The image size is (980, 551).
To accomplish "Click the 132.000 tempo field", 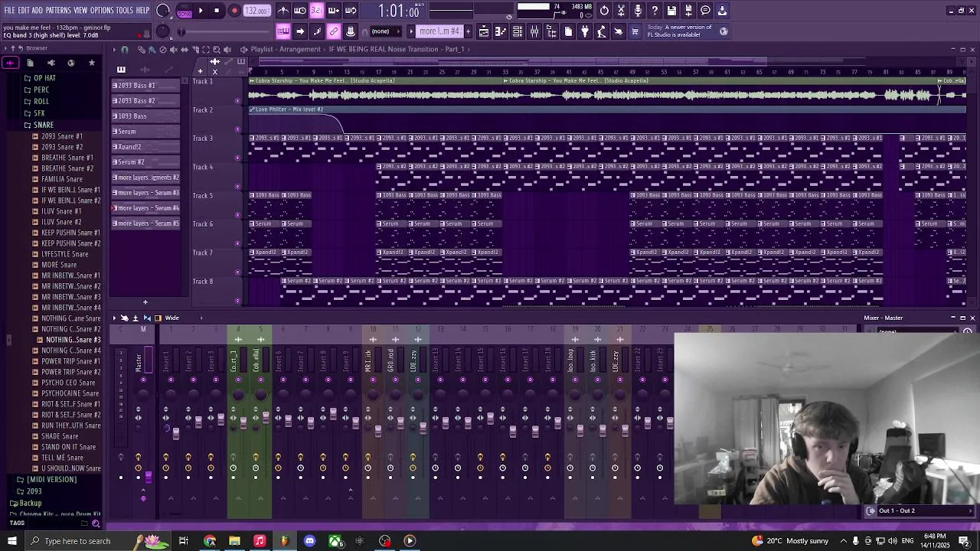I will point(256,11).
